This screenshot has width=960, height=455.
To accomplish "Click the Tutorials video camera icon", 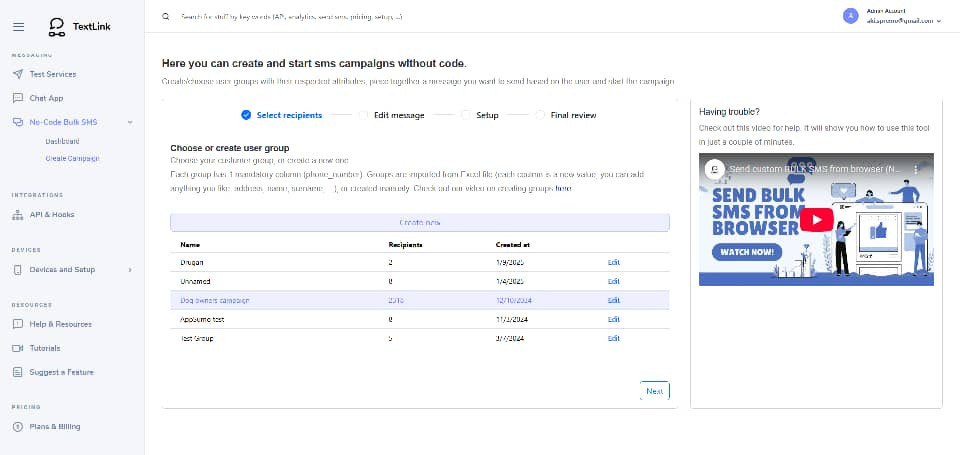I will tap(17, 348).
